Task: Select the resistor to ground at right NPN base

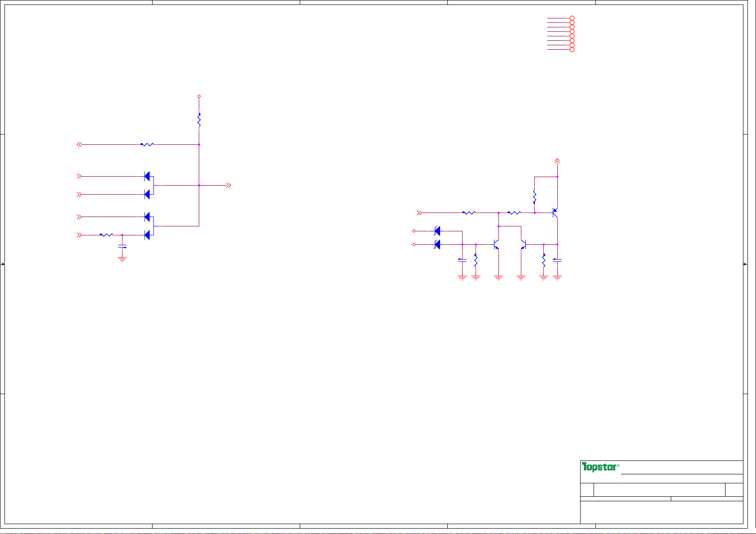Action: tap(543, 260)
